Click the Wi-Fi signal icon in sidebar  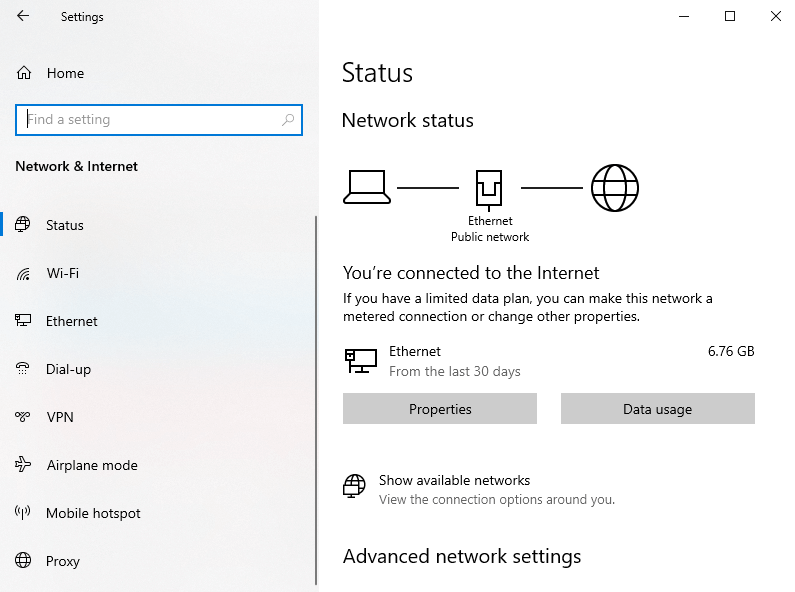(23, 273)
